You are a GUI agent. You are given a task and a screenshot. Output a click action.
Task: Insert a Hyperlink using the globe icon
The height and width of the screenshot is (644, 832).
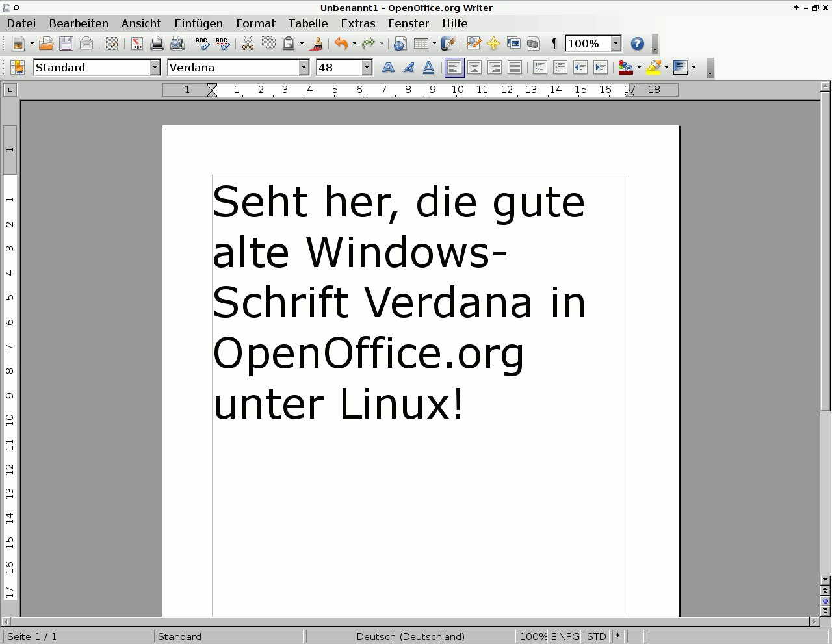[x=400, y=44]
